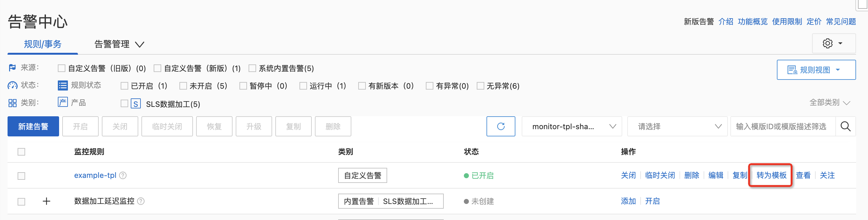Image resolution: width=868 pixels, height=220 pixels.
Task: Click the SLS数据加工 S icon
Action: 135,103
